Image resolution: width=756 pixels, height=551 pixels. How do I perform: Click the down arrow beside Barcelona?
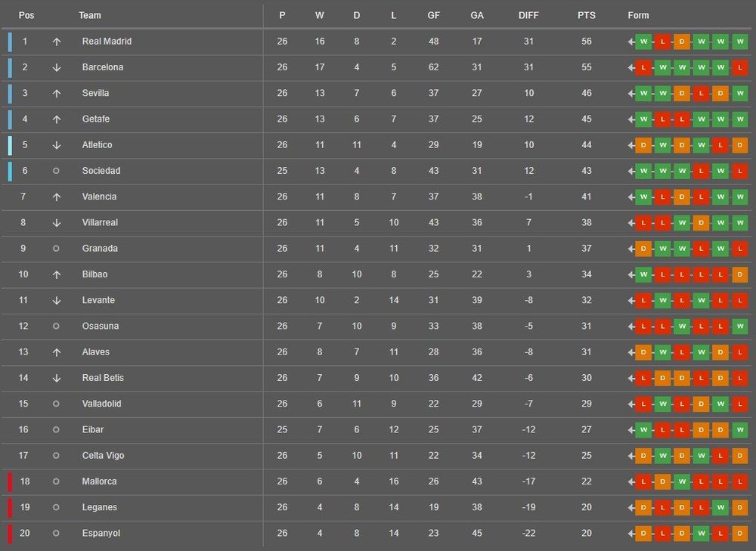click(x=56, y=67)
